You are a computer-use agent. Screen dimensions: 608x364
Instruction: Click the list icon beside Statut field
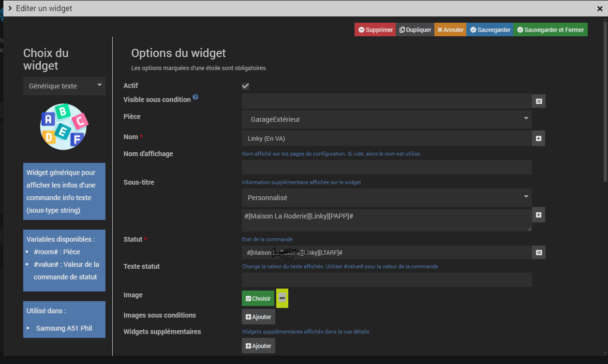(x=539, y=252)
